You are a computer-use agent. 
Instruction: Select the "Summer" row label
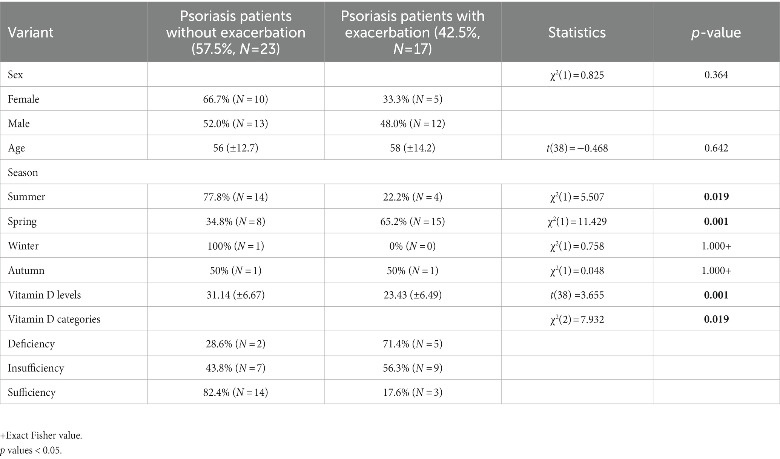tap(25, 197)
